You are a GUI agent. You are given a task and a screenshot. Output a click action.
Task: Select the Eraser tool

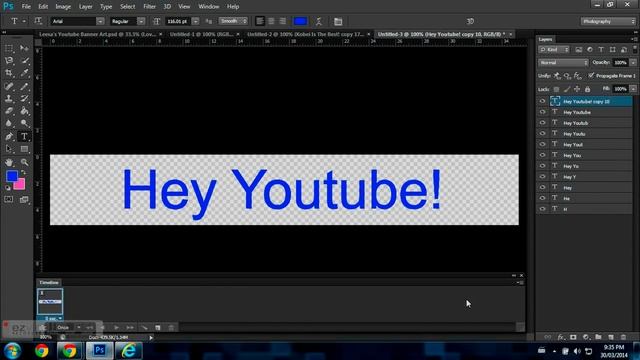[x=9, y=111]
